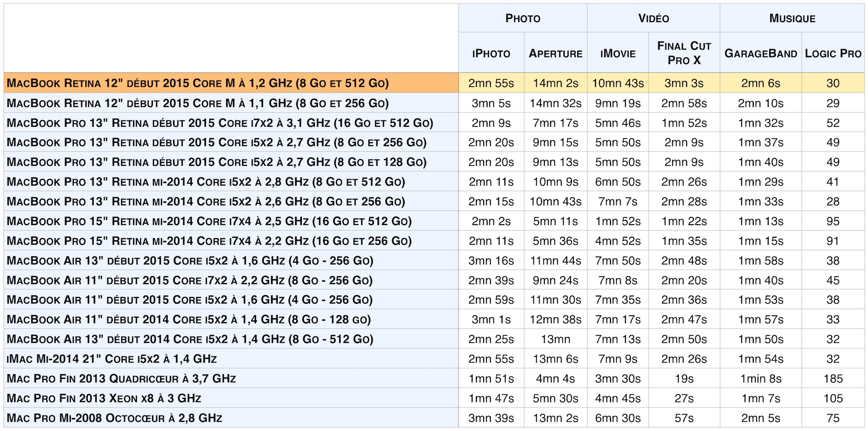The height and width of the screenshot is (431, 868).
Task: Click the iPhoto value 3mn 39s
Action: 491,418
